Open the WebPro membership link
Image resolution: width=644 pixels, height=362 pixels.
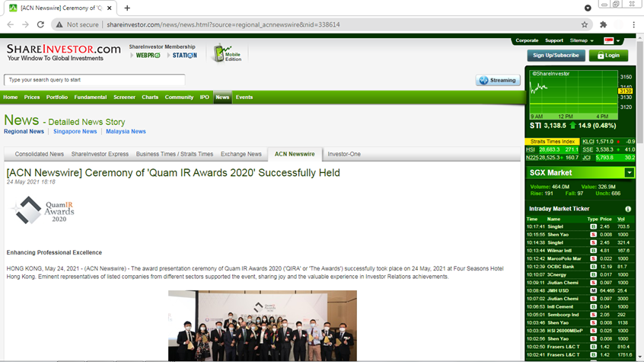pos(148,55)
